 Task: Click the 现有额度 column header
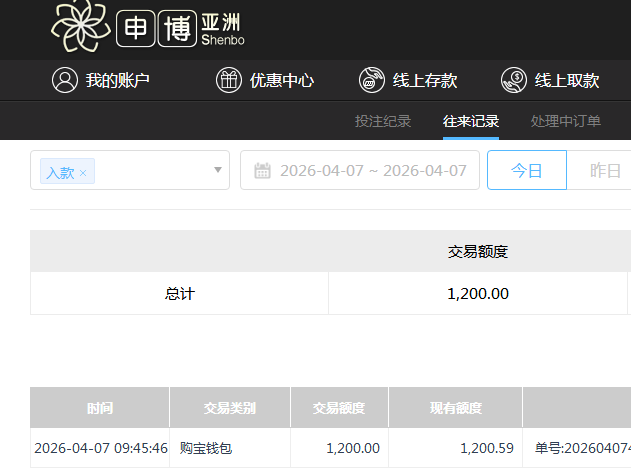[455, 408]
